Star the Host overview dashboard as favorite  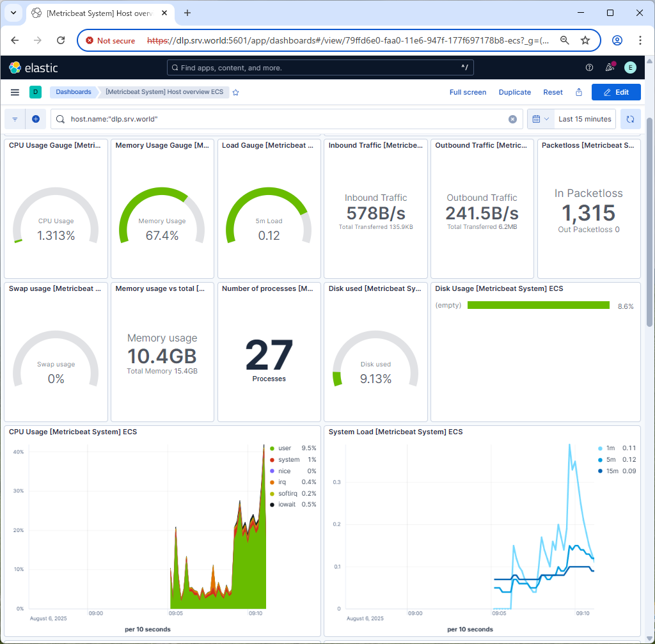point(235,92)
